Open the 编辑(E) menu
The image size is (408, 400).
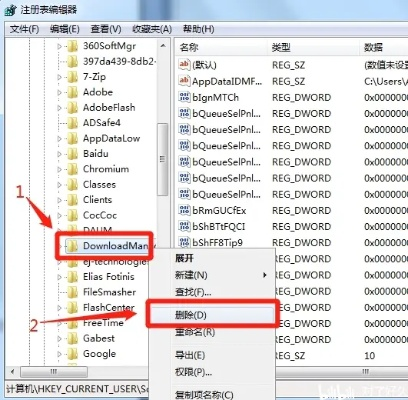65,29
